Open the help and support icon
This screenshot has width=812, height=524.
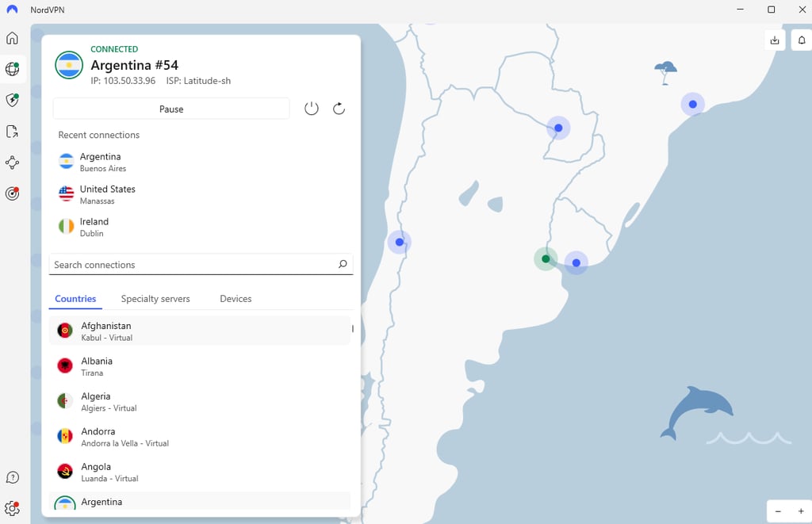coord(13,477)
